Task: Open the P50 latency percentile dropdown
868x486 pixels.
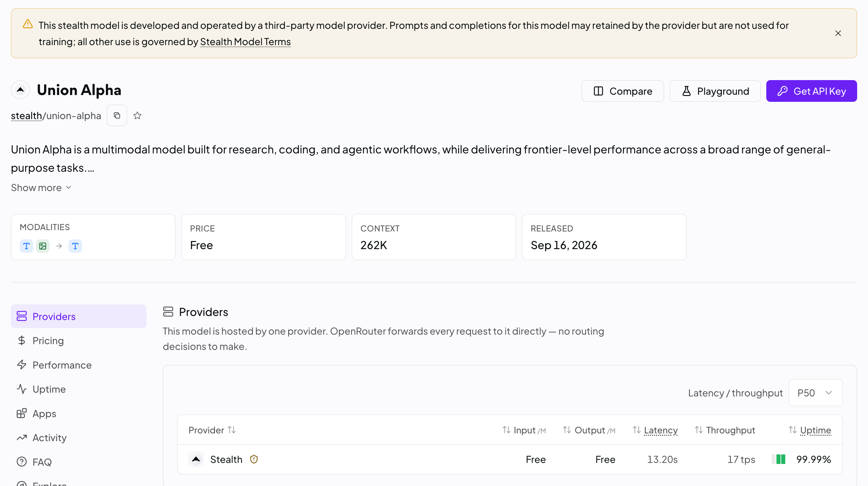Action: click(815, 393)
